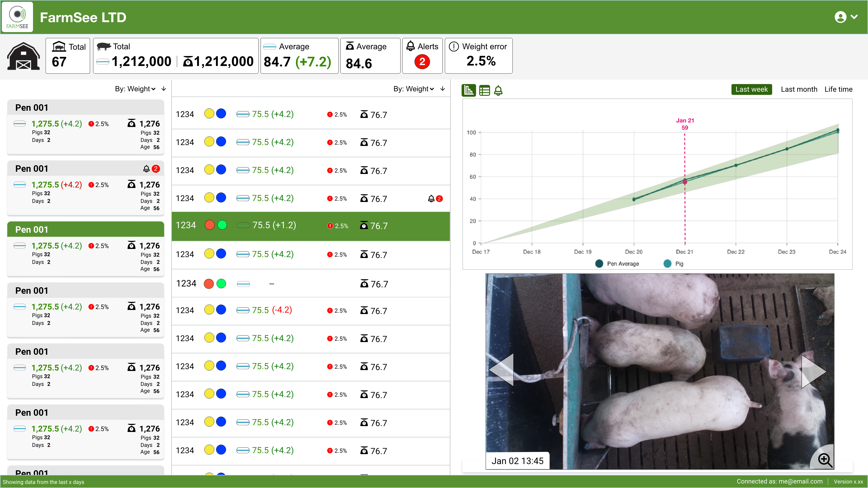Click Jan 02 13:45 image timestamp
This screenshot has height=488, width=868.
(517, 461)
